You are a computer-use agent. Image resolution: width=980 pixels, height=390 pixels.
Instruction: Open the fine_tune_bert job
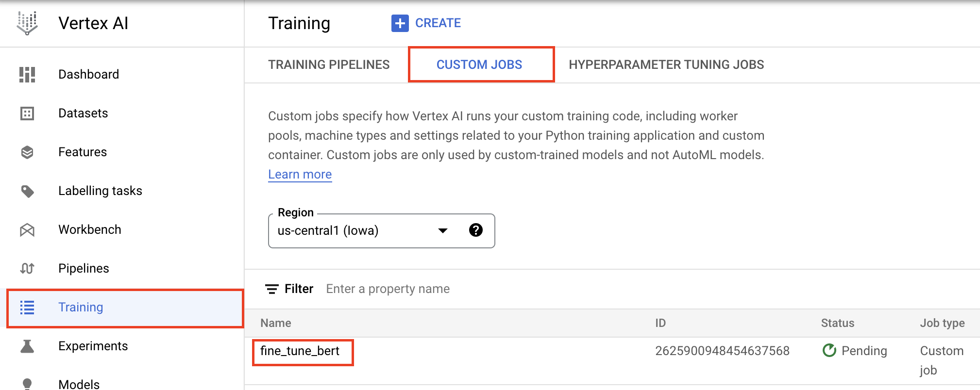pyautogui.click(x=300, y=351)
